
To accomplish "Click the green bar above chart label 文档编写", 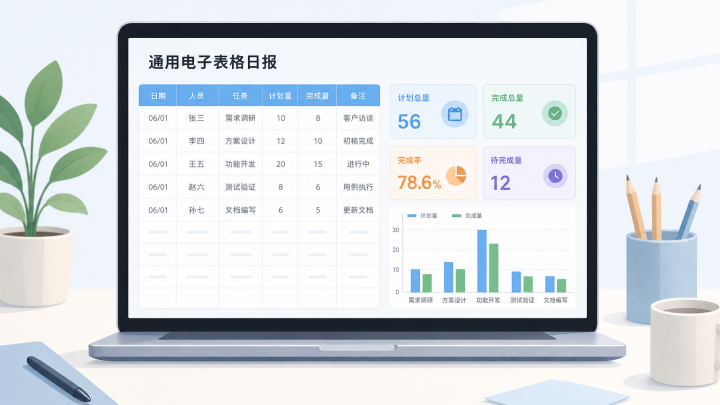I will tap(562, 286).
